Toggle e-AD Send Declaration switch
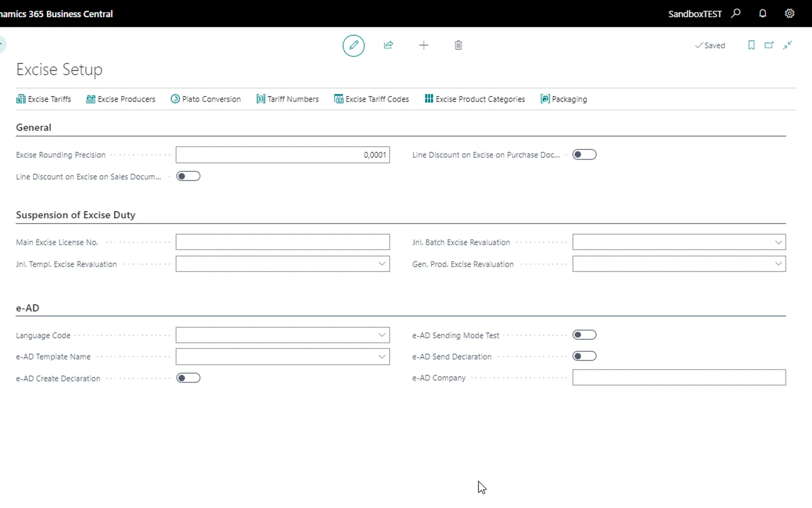Viewport: 812px width, 508px height. coord(584,356)
